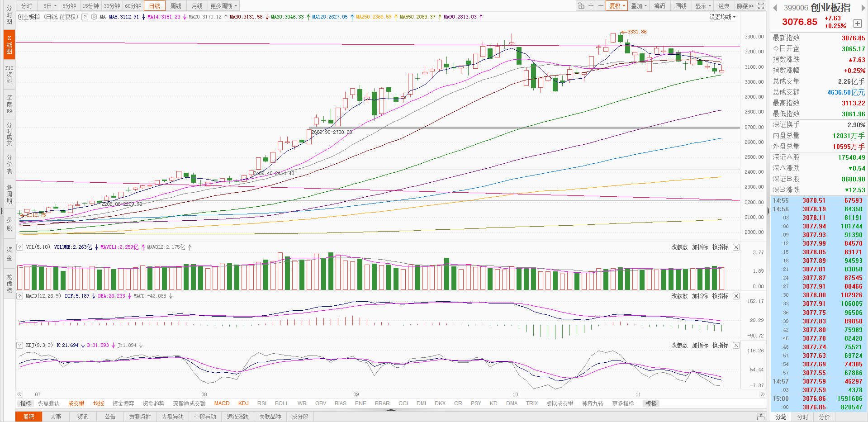Image resolution: width=868 pixels, height=422 pixels.
Task: Open the 复权 dropdown
Action: click(617, 6)
